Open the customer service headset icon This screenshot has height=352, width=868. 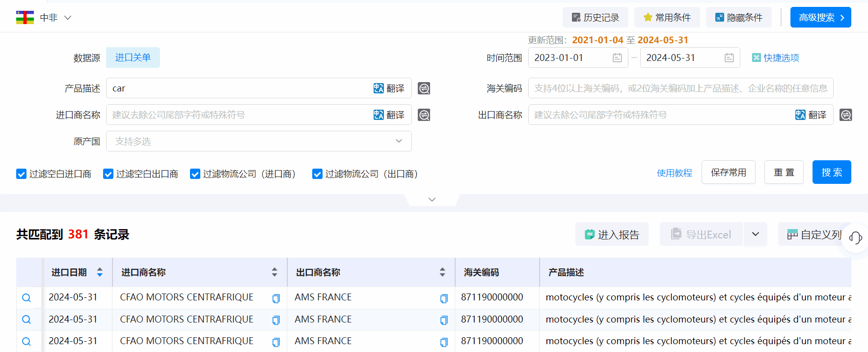pos(855,237)
